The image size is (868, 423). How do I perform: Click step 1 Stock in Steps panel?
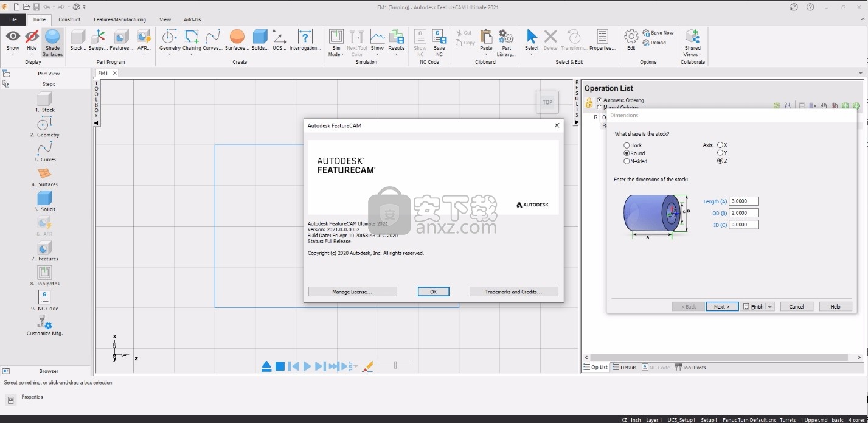(x=45, y=102)
